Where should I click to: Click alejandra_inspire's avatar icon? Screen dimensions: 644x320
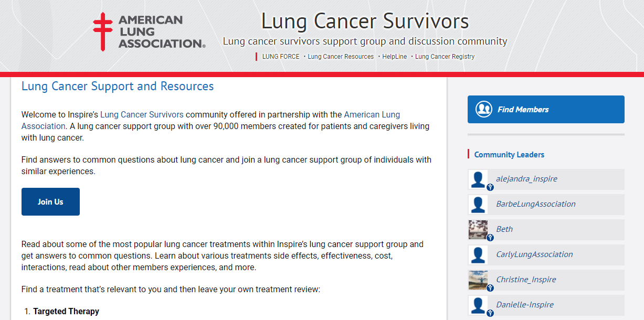(x=478, y=179)
